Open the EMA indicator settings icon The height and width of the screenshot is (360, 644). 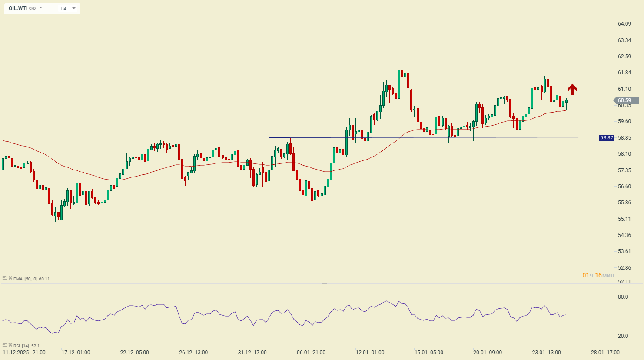tap(5, 278)
